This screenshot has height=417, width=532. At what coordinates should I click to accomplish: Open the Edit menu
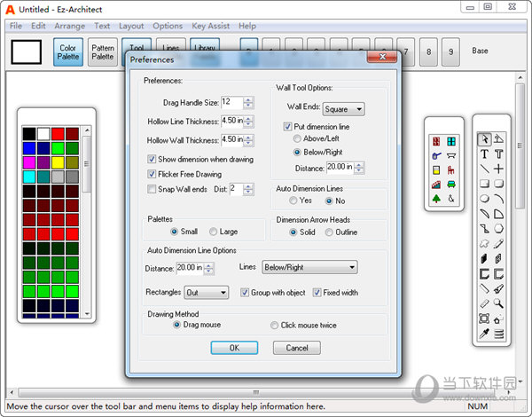pos(38,26)
